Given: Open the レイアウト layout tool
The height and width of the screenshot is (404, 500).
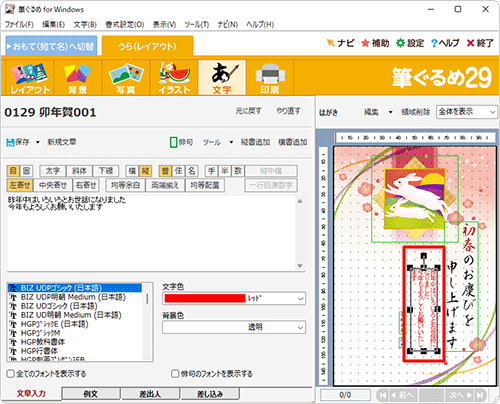Looking at the screenshot, I should 30,78.
